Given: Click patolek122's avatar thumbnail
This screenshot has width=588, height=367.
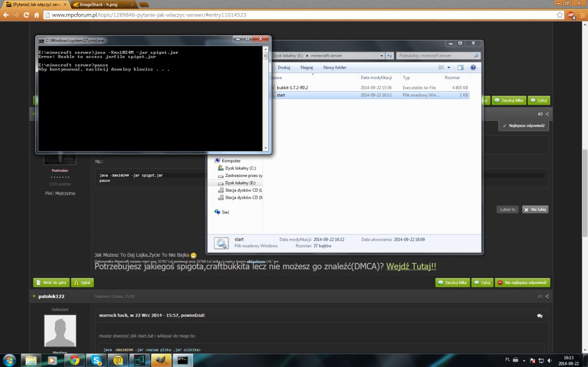Looking at the screenshot, I should pyautogui.click(x=60, y=331).
